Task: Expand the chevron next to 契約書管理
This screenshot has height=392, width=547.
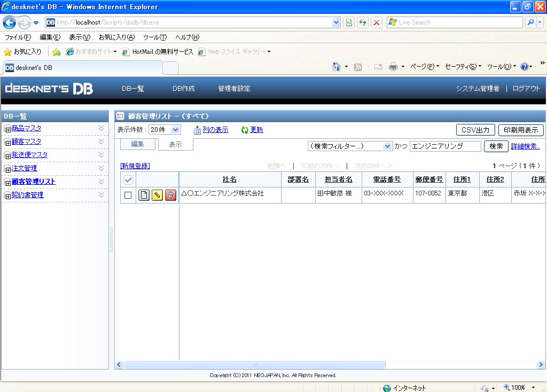Action: tap(101, 195)
